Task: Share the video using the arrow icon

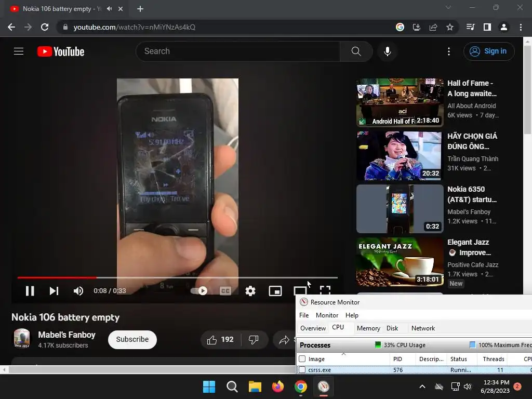Action: (x=284, y=340)
